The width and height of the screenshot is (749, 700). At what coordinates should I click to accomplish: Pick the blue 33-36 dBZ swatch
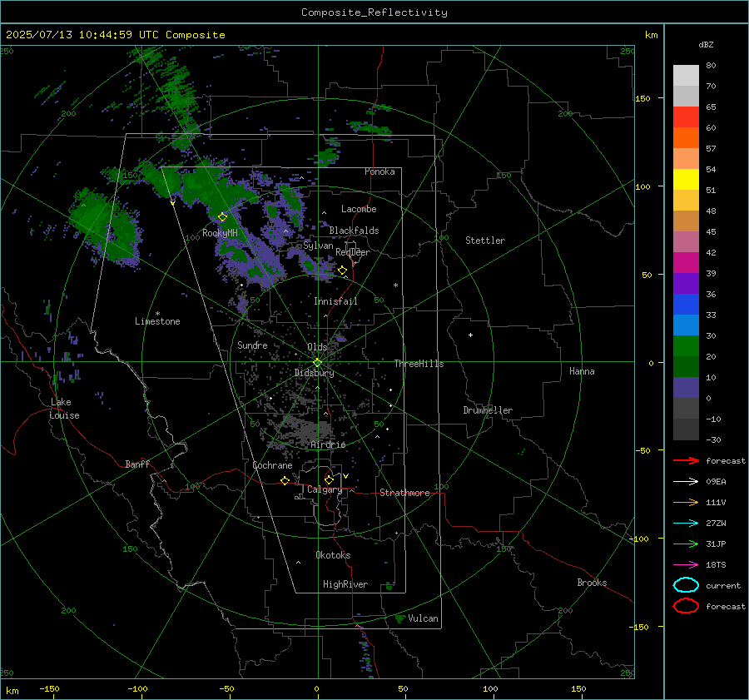(686, 305)
